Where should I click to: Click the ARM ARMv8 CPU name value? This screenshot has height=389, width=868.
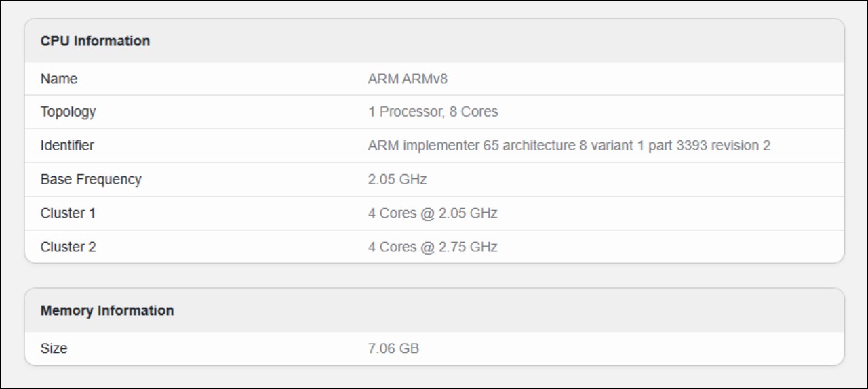pos(408,79)
